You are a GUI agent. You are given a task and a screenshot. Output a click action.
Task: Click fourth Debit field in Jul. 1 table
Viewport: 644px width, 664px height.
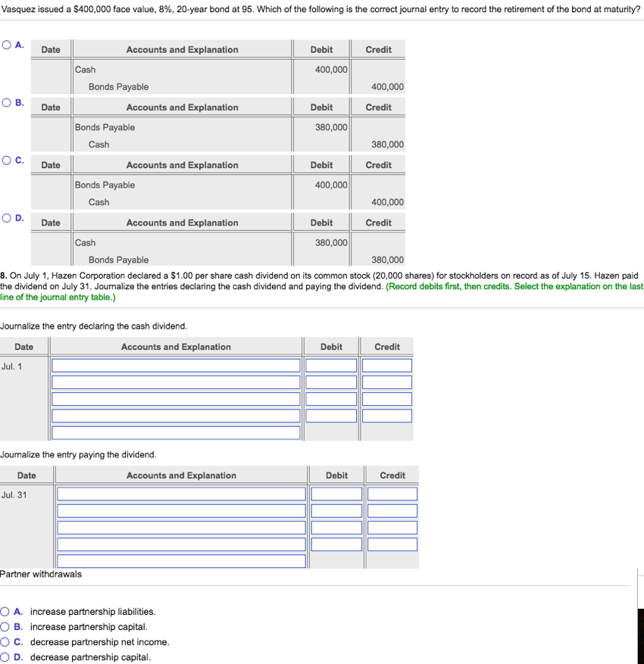331,416
